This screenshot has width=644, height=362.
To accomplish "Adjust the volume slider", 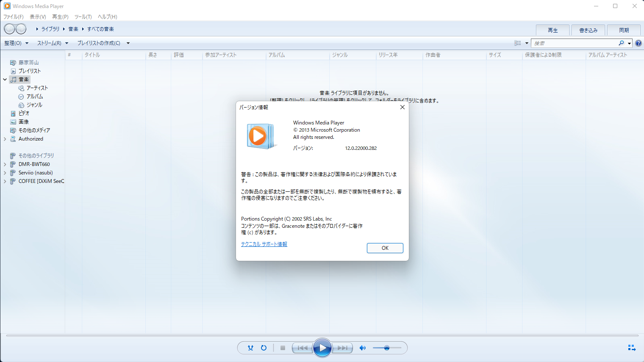I will coord(387,348).
